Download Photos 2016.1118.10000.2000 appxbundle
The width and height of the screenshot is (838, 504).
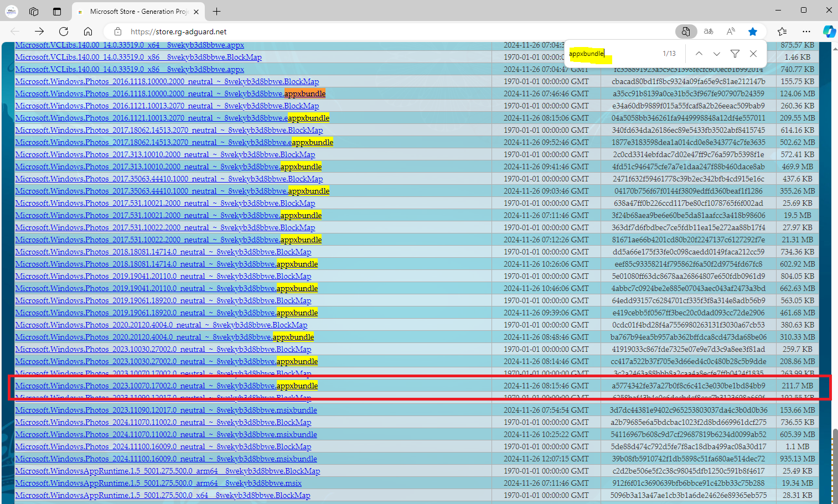coord(170,93)
